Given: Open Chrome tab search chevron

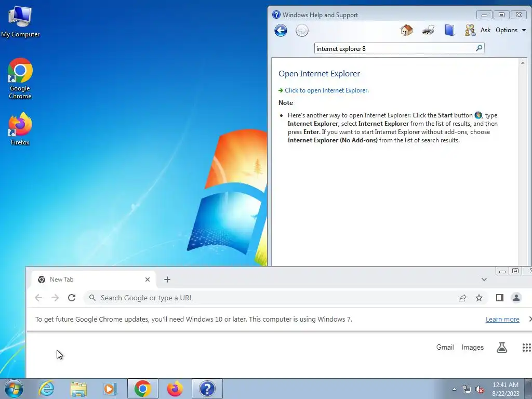Looking at the screenshot, I should (484, 280).
